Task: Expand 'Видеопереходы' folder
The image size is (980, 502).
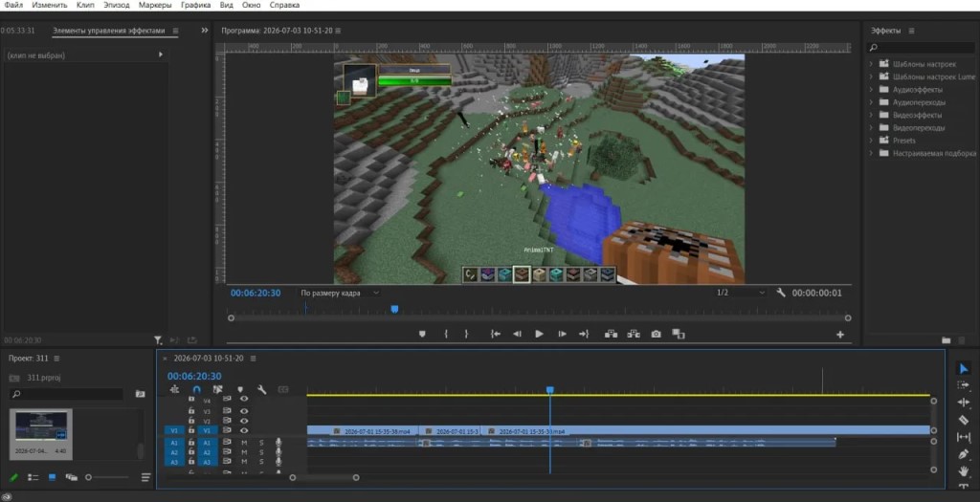Action: (871, 127)
